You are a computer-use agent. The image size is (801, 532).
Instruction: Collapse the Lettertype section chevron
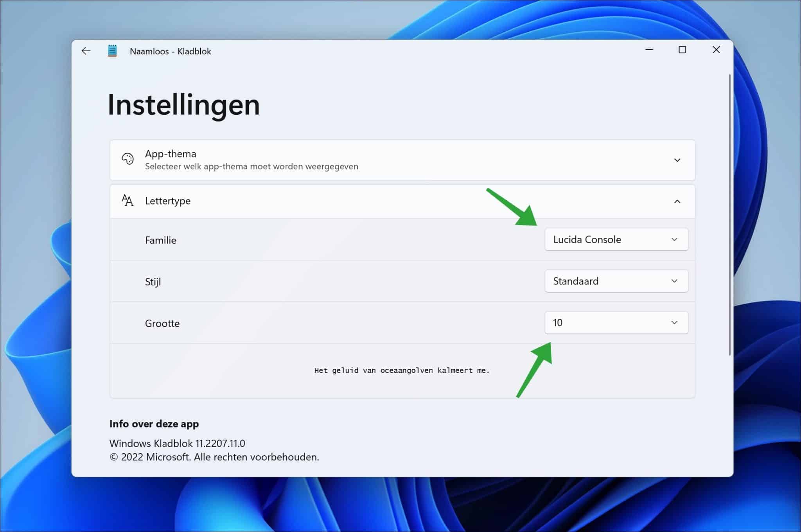pos(677,201)
